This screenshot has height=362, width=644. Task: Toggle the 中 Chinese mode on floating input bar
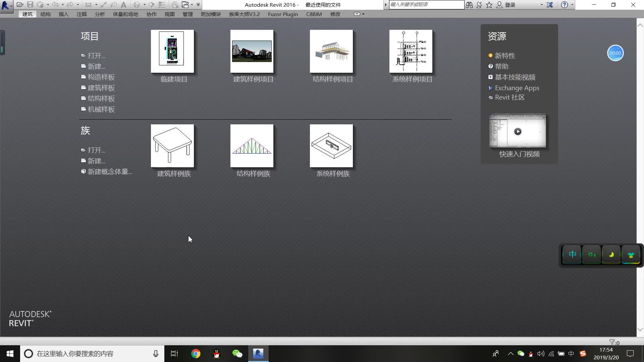click(572, 255)
